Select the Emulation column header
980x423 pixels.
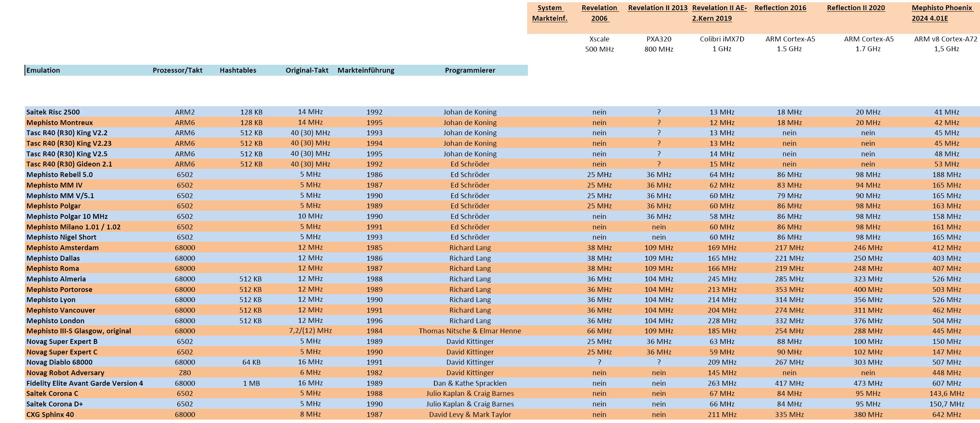click(43, 70)
